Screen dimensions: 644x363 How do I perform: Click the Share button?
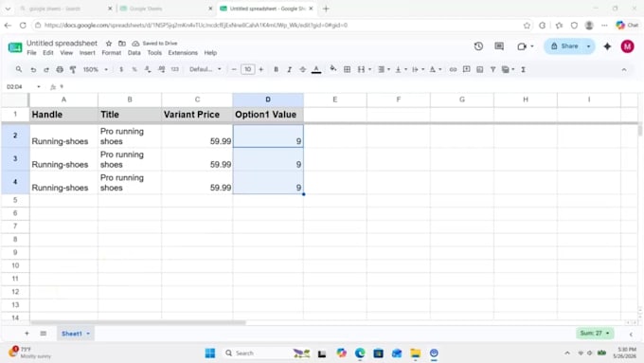point(564,46)
